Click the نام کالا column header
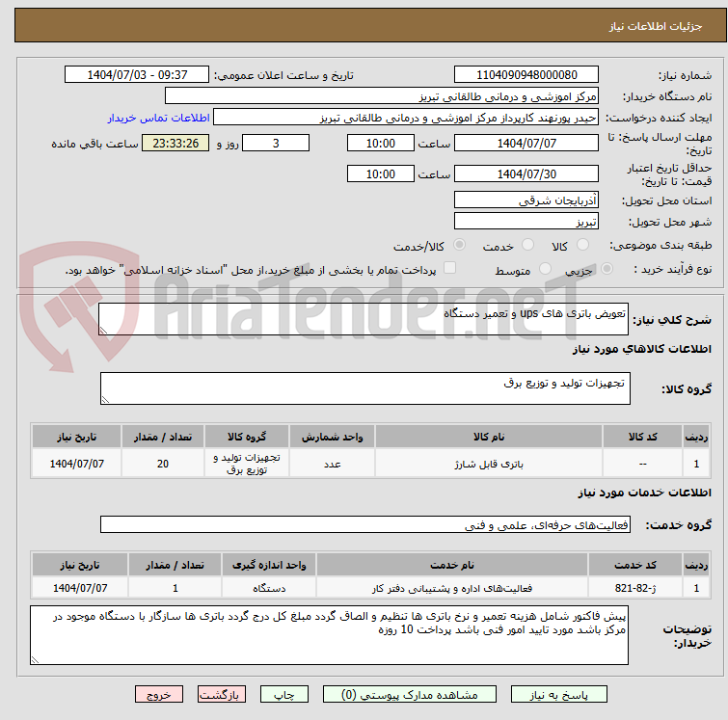 pos(489,437)
